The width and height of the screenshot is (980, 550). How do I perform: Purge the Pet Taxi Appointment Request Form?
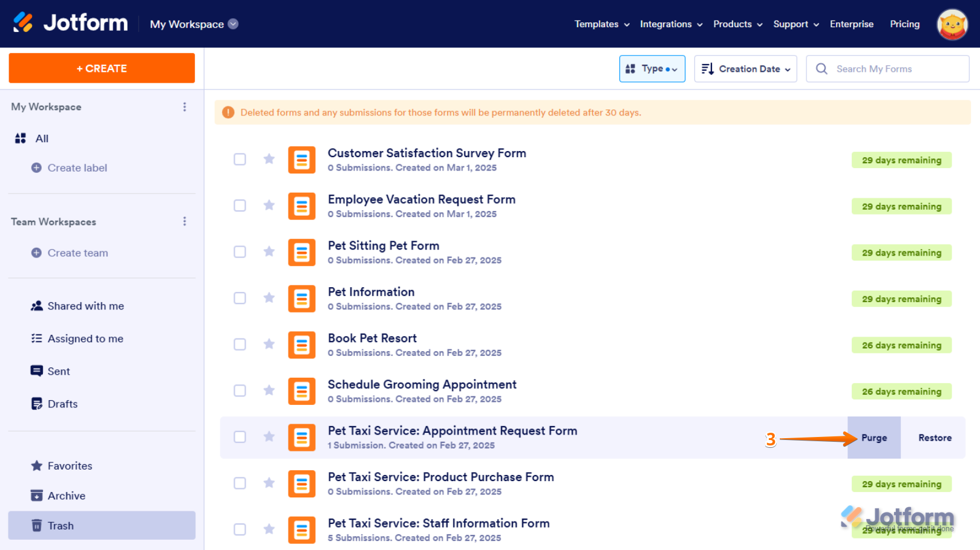point(874,438)
